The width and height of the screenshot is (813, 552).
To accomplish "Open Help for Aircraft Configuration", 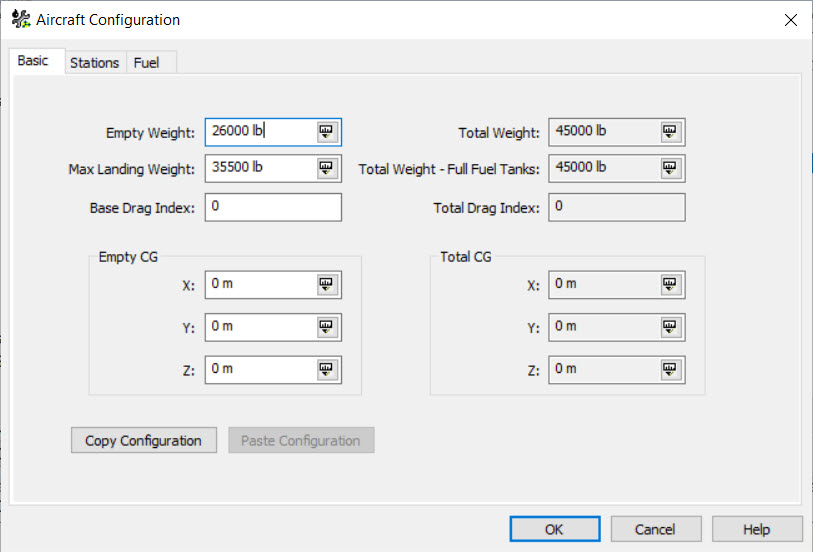I will (x=756, y=529).
